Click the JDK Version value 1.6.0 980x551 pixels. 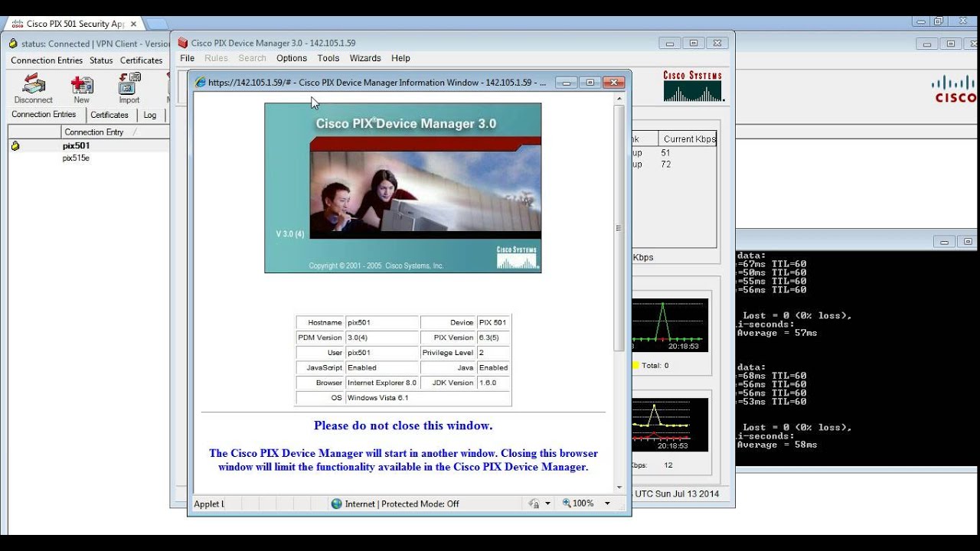[x=488, y=383]
